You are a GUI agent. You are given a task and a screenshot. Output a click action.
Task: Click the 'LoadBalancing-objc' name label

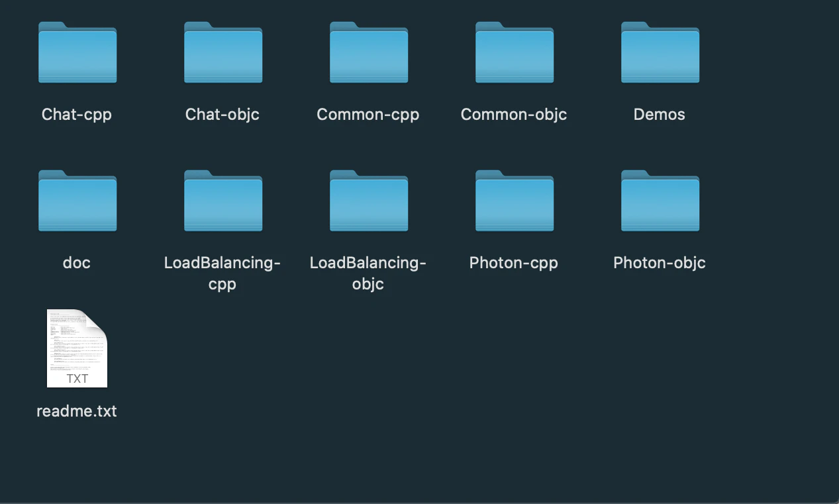point(368,274)
